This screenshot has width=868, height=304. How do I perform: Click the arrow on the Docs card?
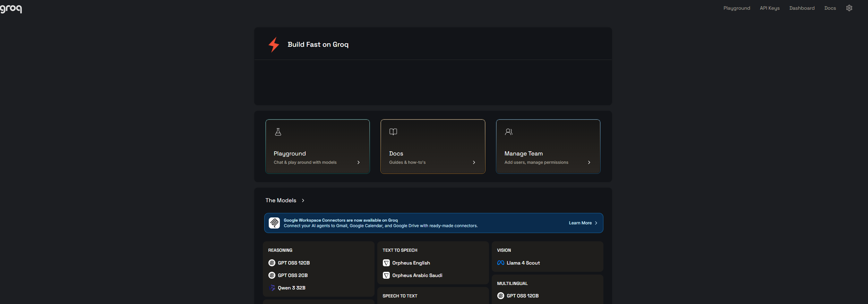tap(474, 162)
